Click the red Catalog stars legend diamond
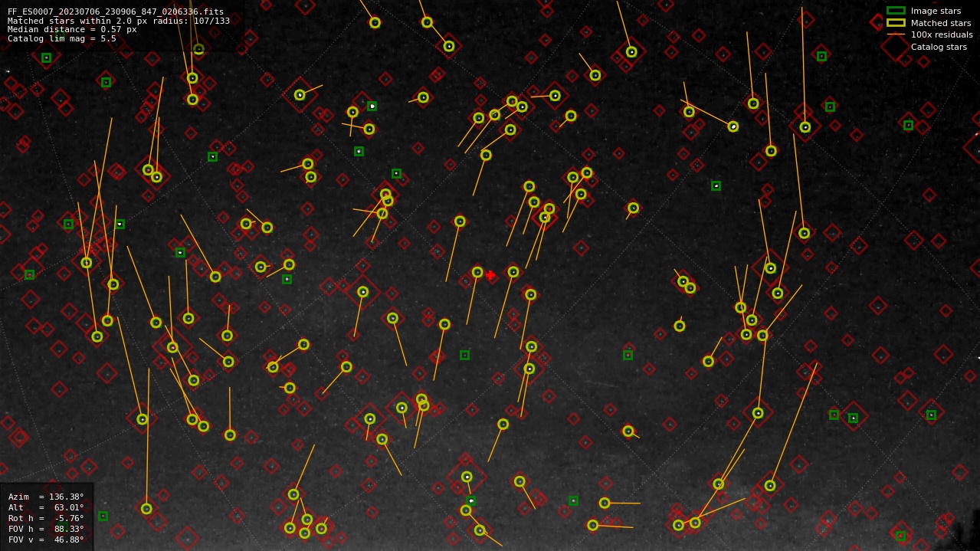 896,47
